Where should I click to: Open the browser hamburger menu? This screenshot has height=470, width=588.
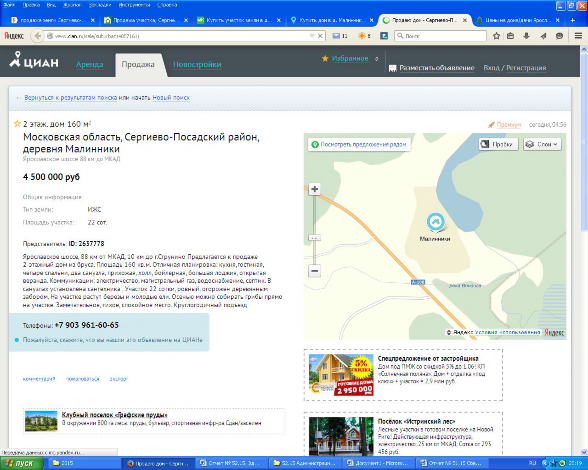click(579, 36)
